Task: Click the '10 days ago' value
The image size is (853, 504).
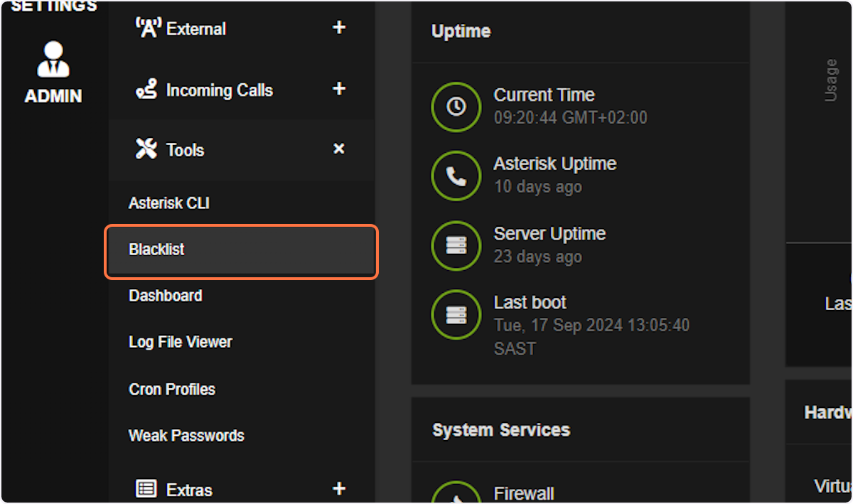Action: click(x=537, y=187)
